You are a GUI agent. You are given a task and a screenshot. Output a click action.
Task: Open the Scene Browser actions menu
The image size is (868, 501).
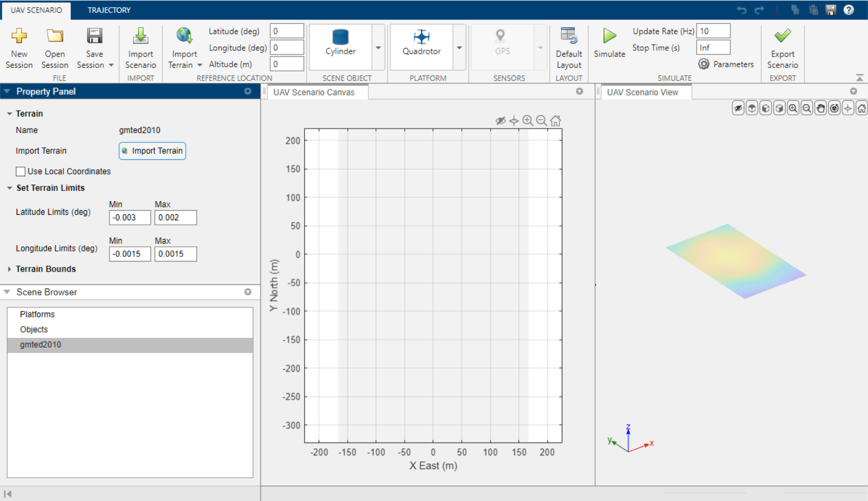coord(248,292)
